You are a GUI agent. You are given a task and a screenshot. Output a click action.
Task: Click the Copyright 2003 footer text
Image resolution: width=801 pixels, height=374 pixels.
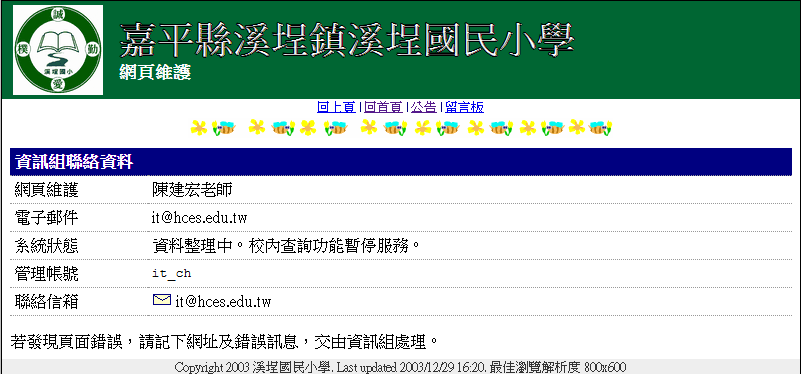[x=400, y=367]
